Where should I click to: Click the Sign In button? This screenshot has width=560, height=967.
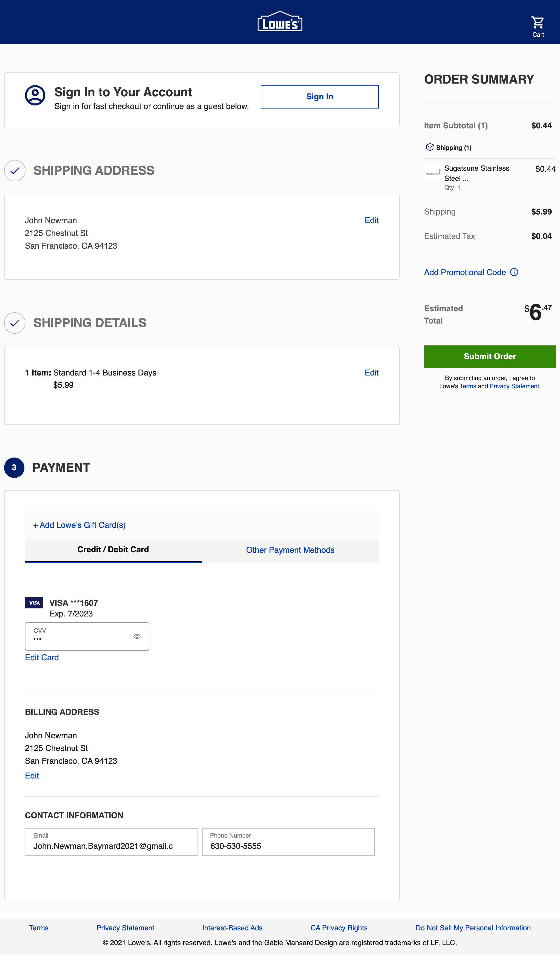click(x=319, y=96)
